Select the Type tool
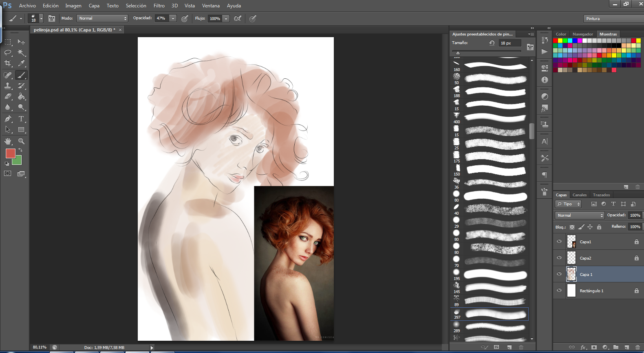This screenshot has width=644, height=353. [x=21, y=119]
